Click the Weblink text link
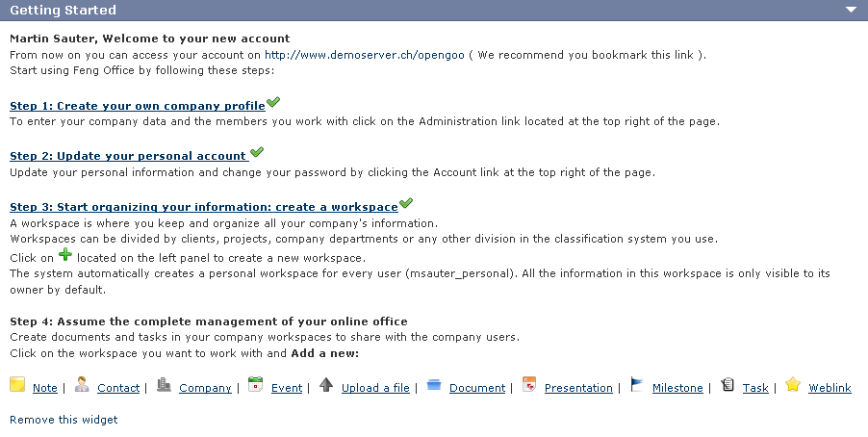 (x=830, y=388)
